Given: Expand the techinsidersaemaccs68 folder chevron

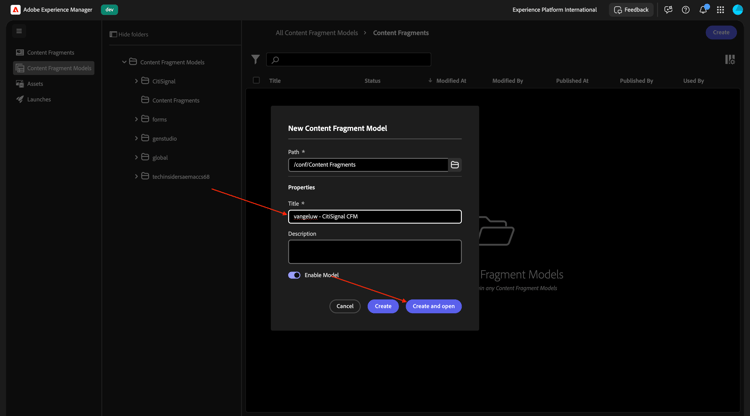Looking at the screenshot, I should [x=136, y=176].
